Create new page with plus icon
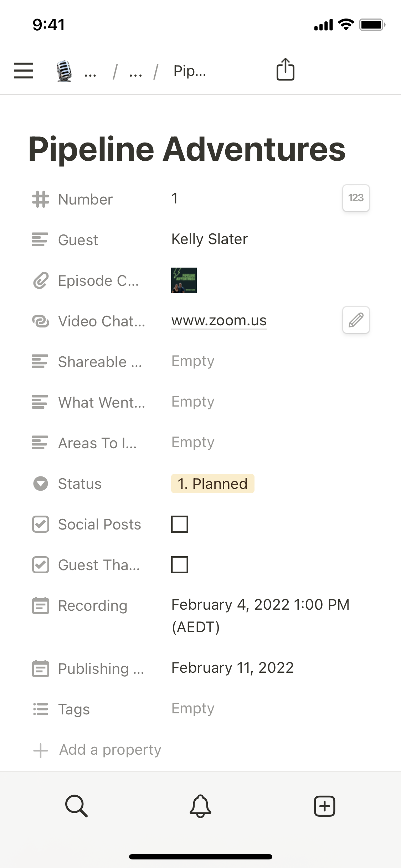Screen dimensions: 401x868 tap(324, 806)
